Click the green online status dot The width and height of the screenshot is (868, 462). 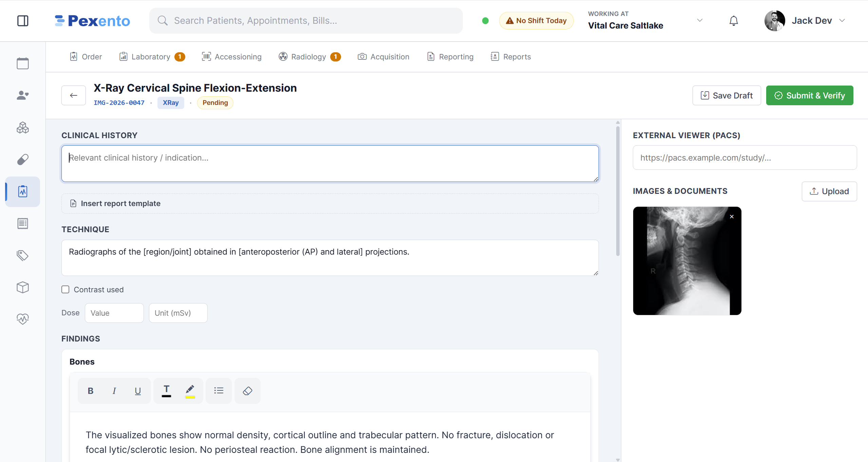(485, 21)
